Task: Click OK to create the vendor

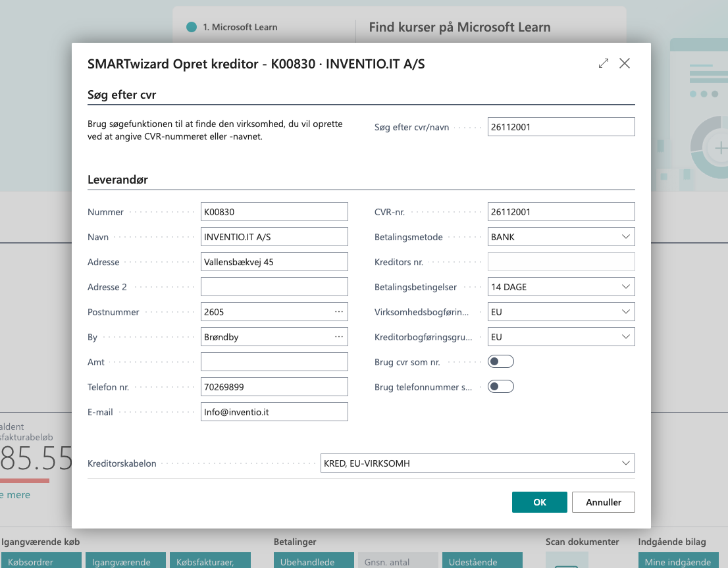Action: [539, 502]
